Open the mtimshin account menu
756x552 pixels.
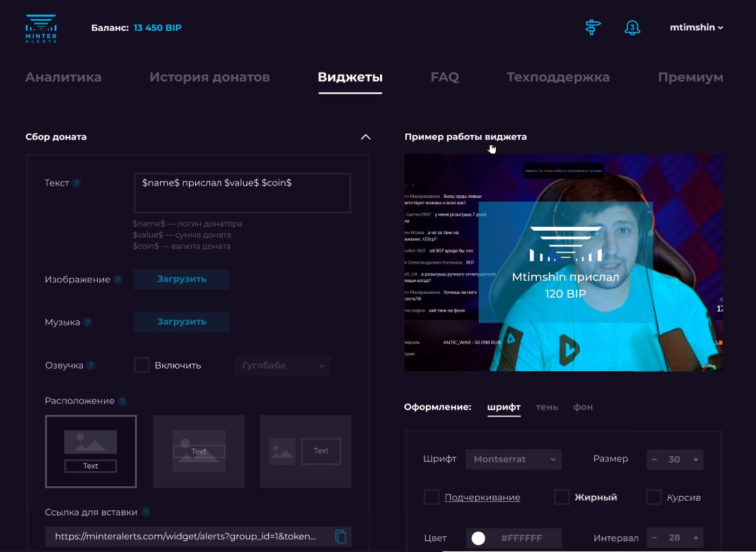pyautogui.click(x=696, y=27)
